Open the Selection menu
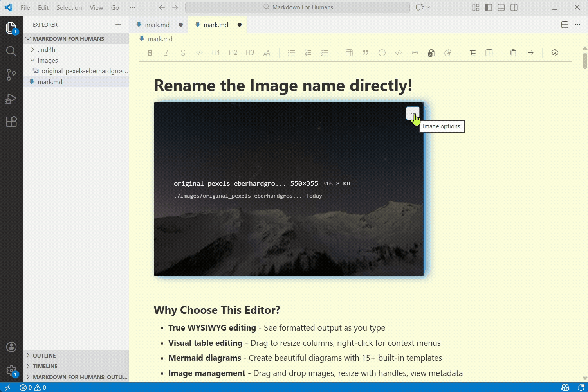The height and width of the screenshot is (392, 588). pos(69,7)
